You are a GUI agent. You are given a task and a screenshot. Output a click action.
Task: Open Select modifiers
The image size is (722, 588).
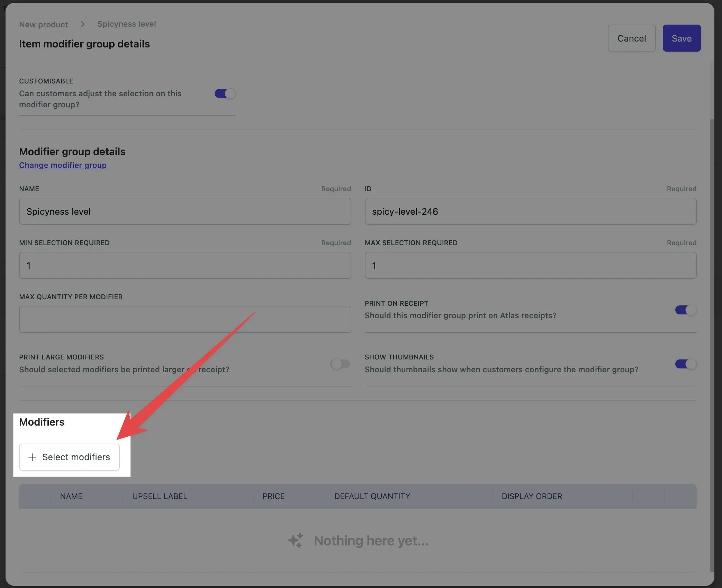point(69,457)
